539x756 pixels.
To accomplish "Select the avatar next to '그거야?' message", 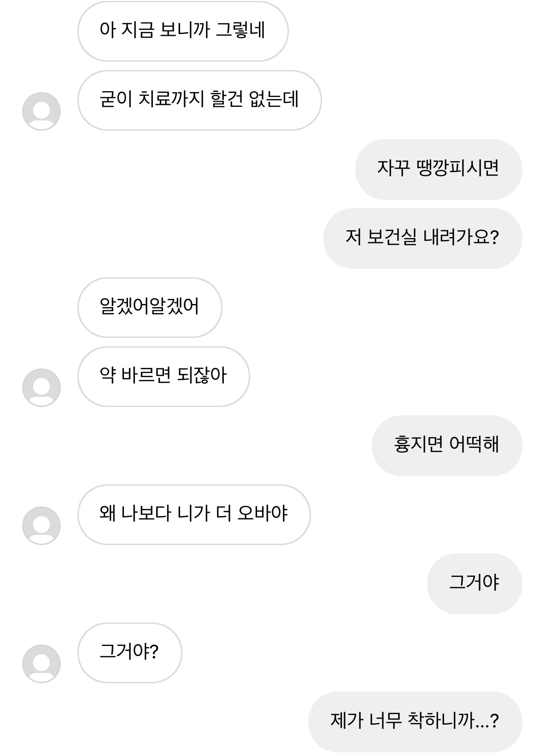I will (41, 663).
